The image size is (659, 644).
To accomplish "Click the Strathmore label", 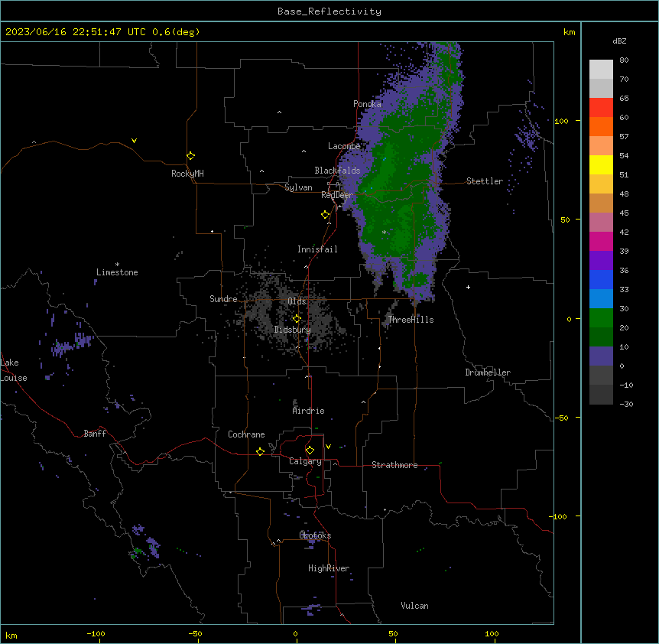I will click(394, 465).
